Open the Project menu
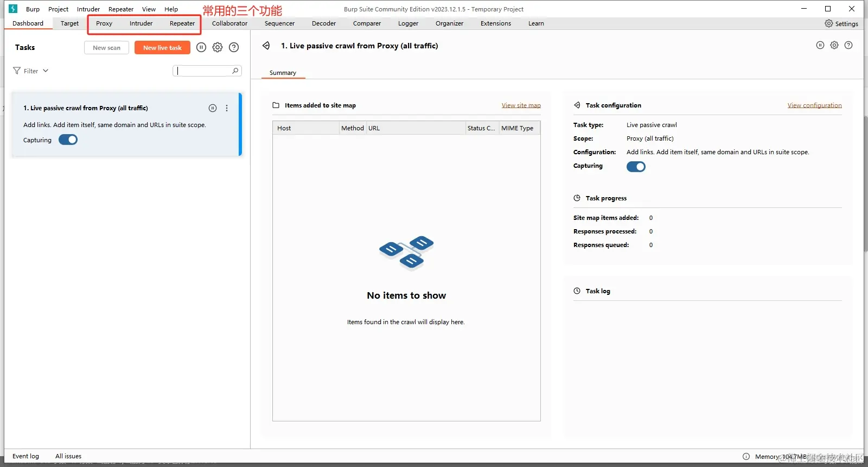 [58, 9]
